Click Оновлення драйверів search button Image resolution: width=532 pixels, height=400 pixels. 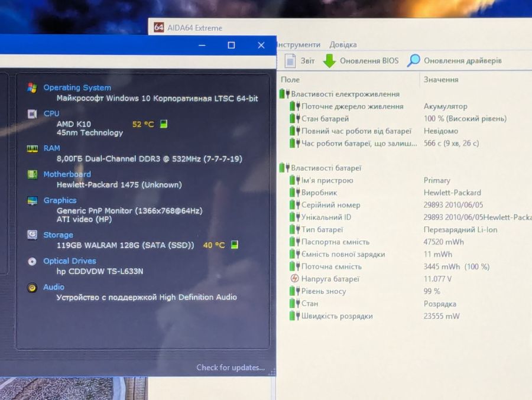click(454, 61)
